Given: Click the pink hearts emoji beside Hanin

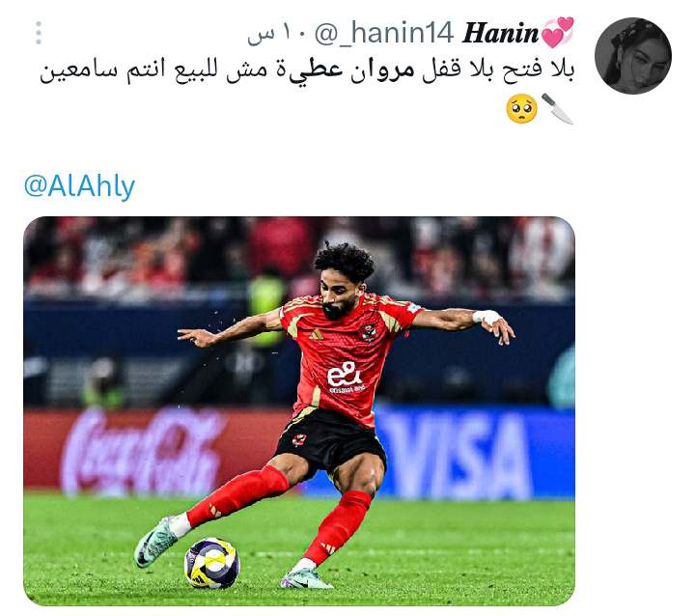Looking at the screenshot, I should coord(558,32).
